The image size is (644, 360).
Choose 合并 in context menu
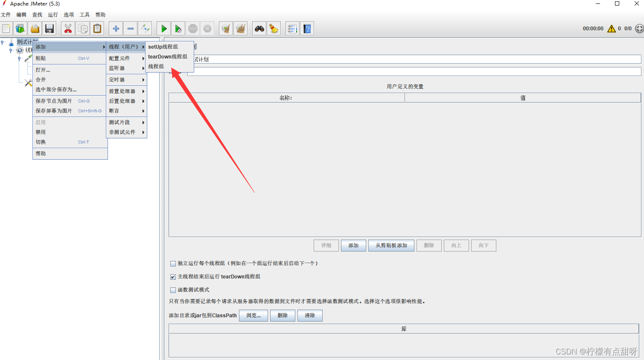tap(70, 80)
